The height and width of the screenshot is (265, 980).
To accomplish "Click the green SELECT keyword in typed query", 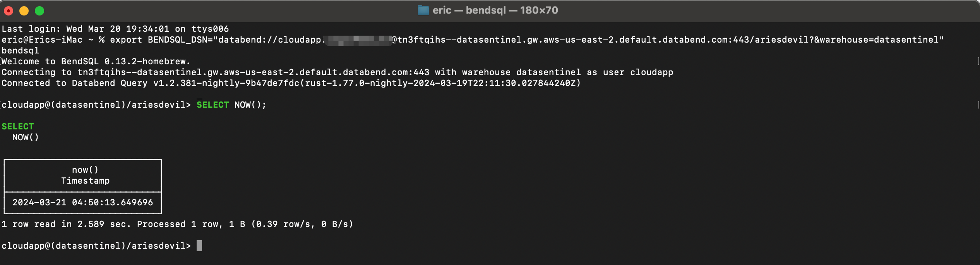I will click(212, 105).
